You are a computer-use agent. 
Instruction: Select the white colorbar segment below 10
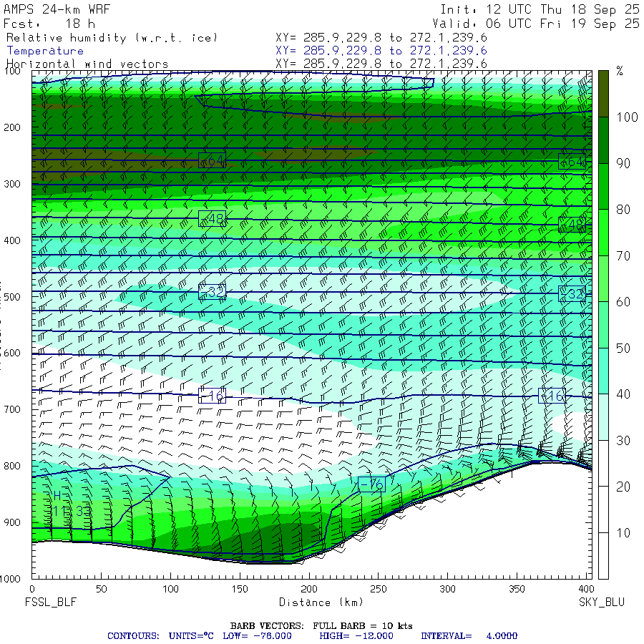(603, 555)
